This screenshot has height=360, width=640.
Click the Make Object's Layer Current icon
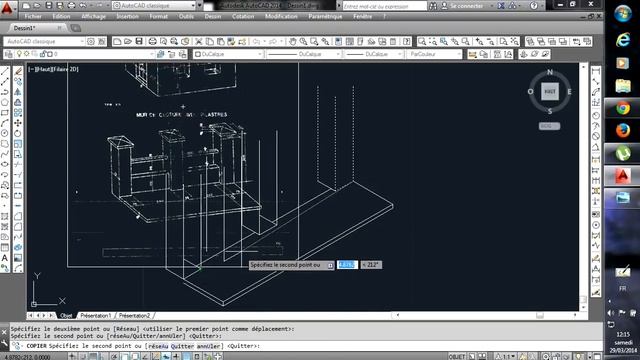pyautogui.click(x=161, y=54)
